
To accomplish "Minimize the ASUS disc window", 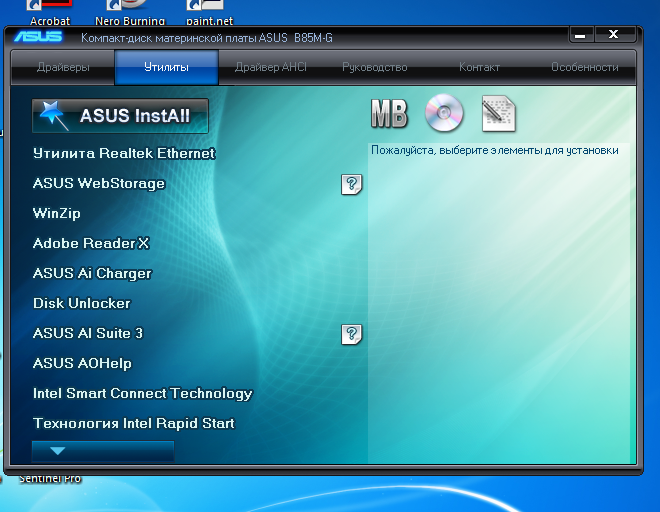I will pos(581,35).
